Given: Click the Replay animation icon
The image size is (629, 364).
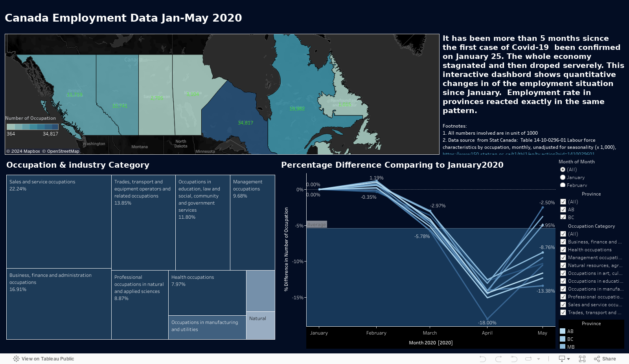Looking at the screenshot, I should (x=528, y=359).
